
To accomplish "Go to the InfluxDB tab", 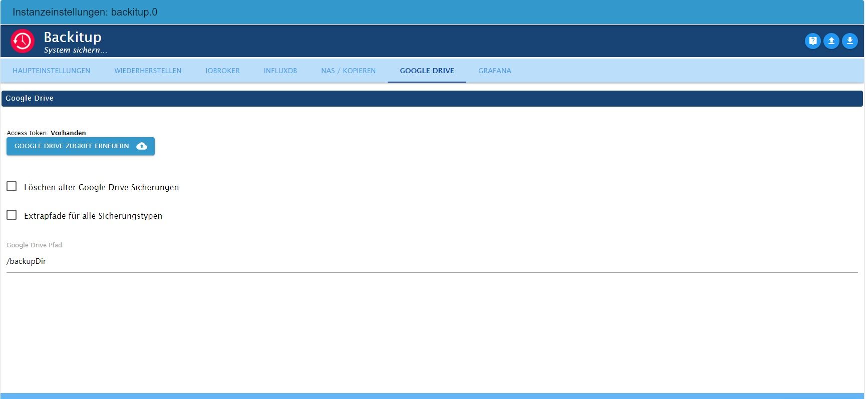I will (x=280, y=71).
